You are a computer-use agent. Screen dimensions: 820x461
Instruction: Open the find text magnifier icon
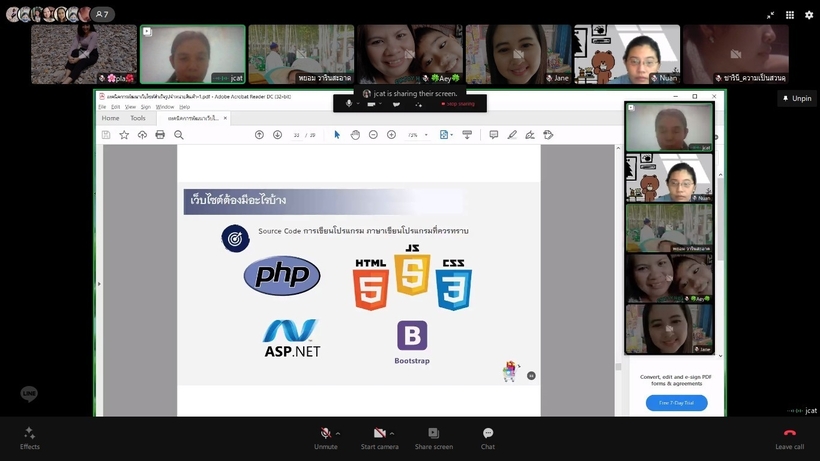(x=179, y=135)
